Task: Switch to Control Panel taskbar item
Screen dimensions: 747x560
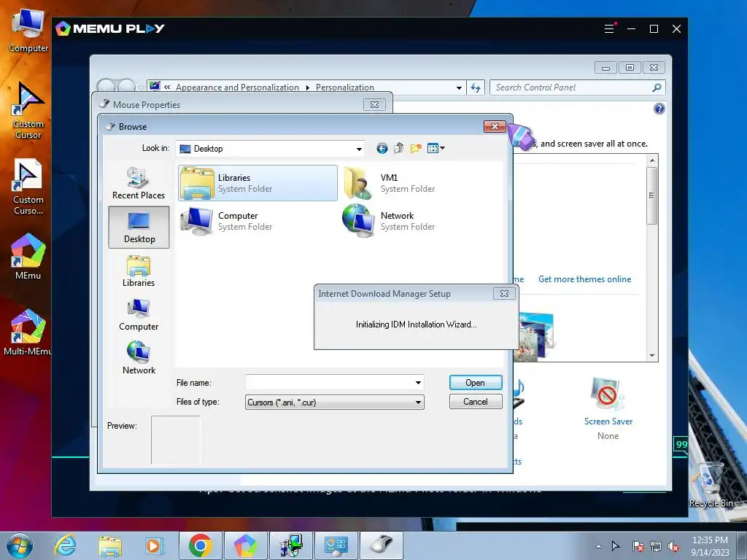Action: (336, 545)
